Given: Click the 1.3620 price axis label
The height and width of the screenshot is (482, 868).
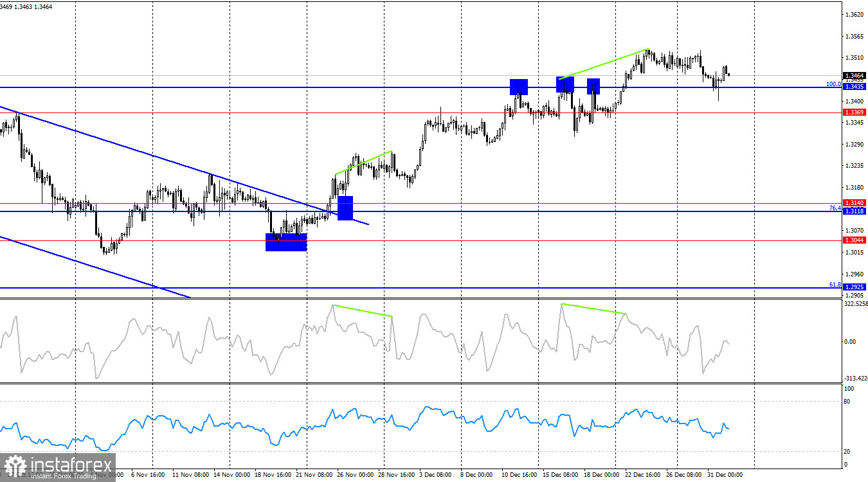Looking at the screenshot, I should 854,14.
